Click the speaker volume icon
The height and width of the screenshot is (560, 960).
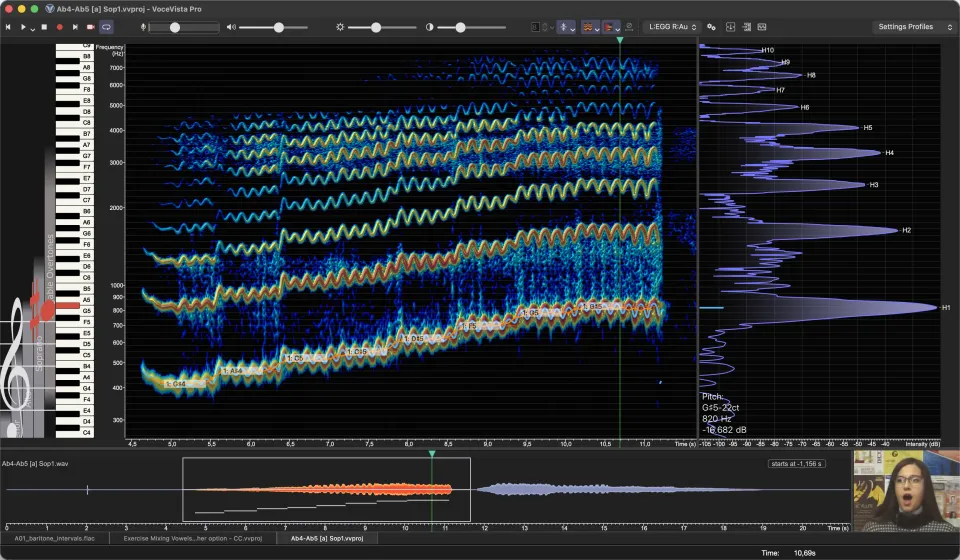231,27
